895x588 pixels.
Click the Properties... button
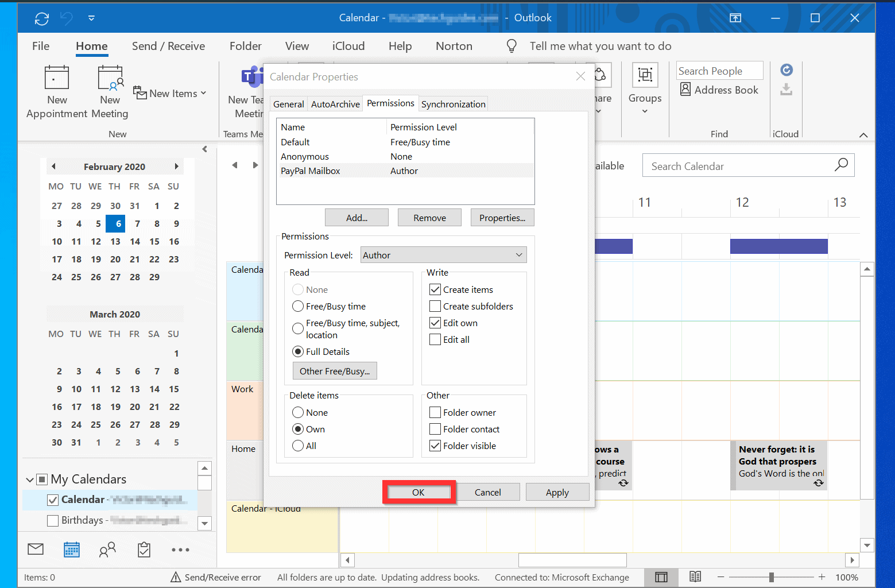point(502,218)
